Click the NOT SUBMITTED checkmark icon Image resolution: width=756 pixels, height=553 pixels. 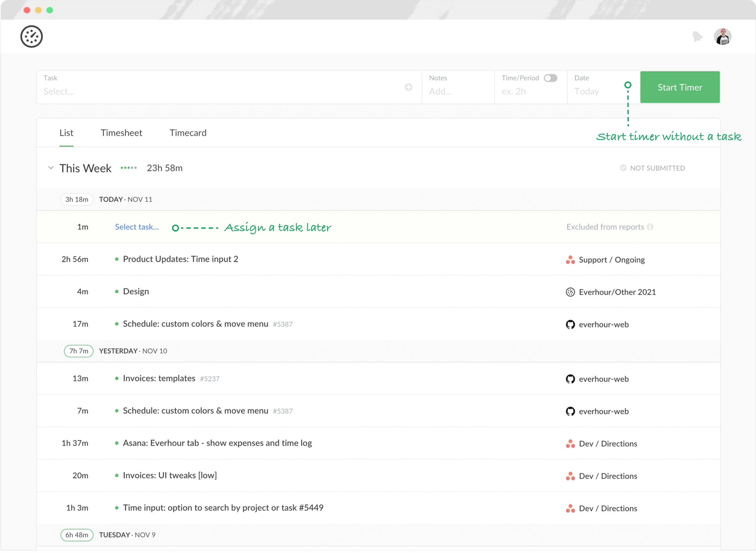tap(623, 168)
